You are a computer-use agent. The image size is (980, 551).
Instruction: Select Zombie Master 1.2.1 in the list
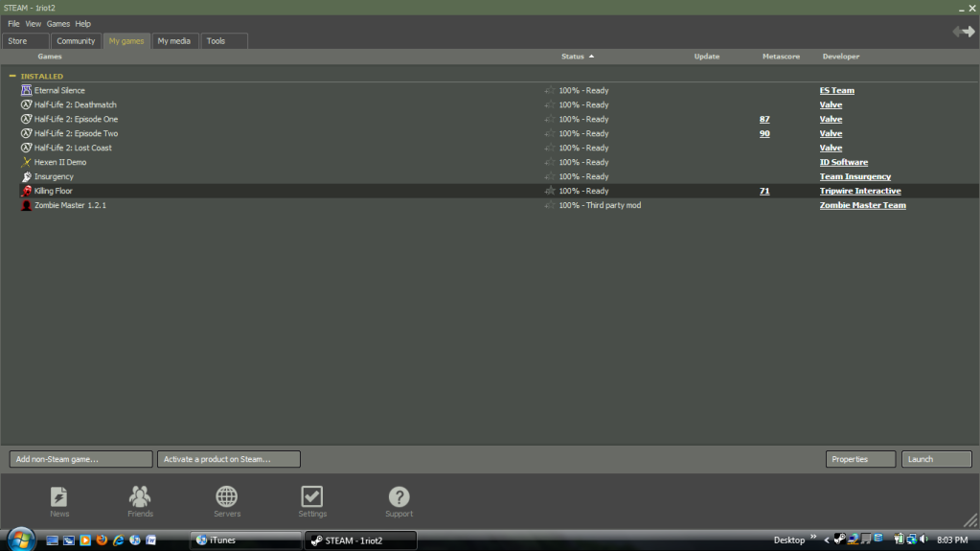click(x=70, y=205)
